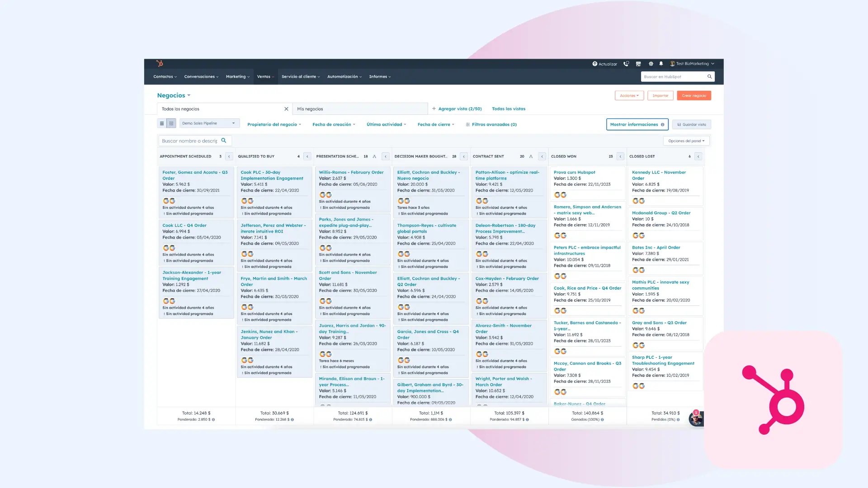The image size is (868, 488).
Task: Open the chat avatar widget
Action: 696,419
